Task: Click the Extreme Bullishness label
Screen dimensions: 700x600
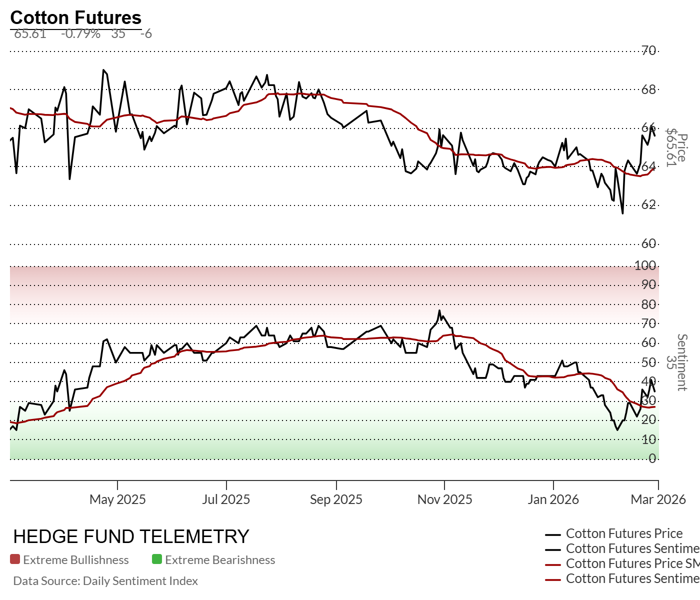Action: coord(76,560)
